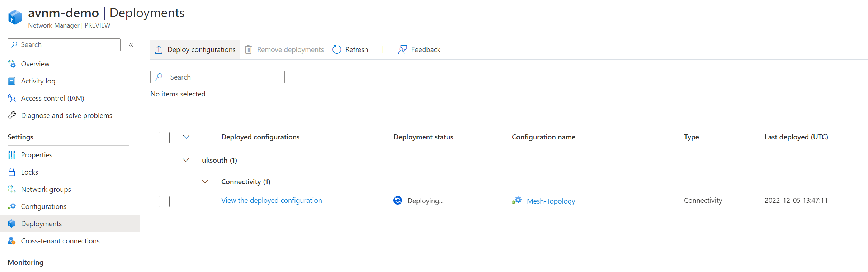
Task: Click the upload arrow icon for Deploy
Action: click(159, 49)
